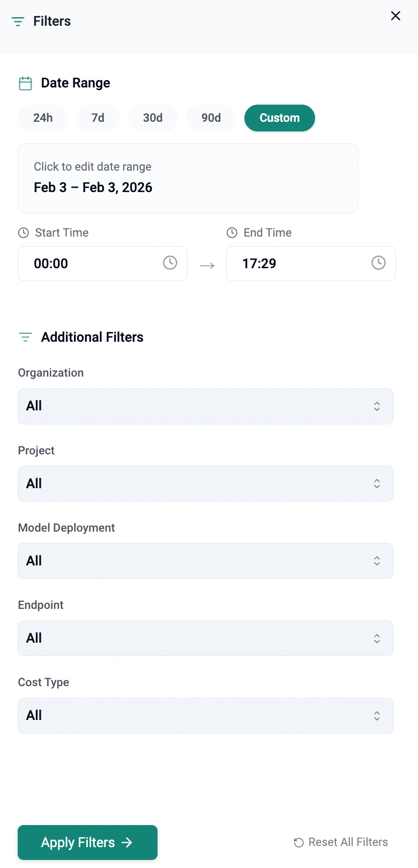
Task: Click Reset All Filters
Action: point(341,842)
